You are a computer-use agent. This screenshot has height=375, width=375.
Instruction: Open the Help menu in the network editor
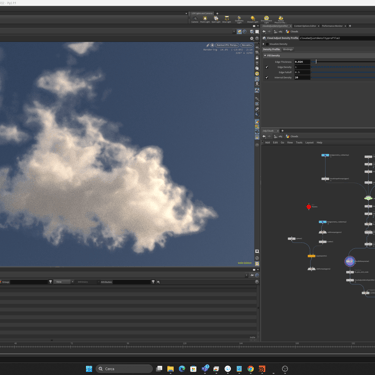pyautogui.click(x=319, y=142)
